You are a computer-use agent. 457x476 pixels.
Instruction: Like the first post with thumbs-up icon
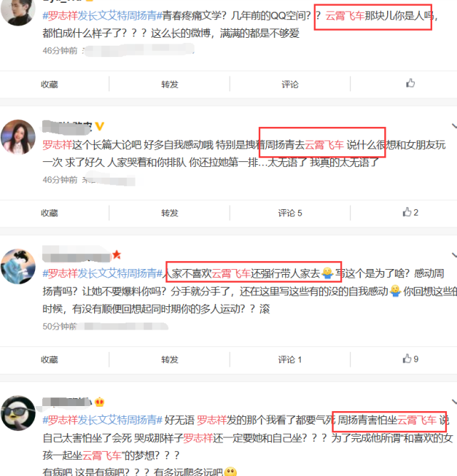410,83
